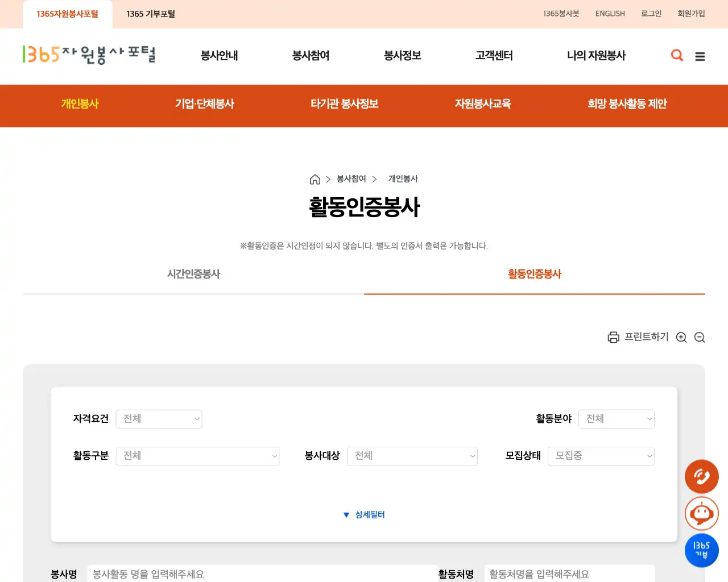Click the 로그인 link
The image size is (728, 582).
point(651,13)
